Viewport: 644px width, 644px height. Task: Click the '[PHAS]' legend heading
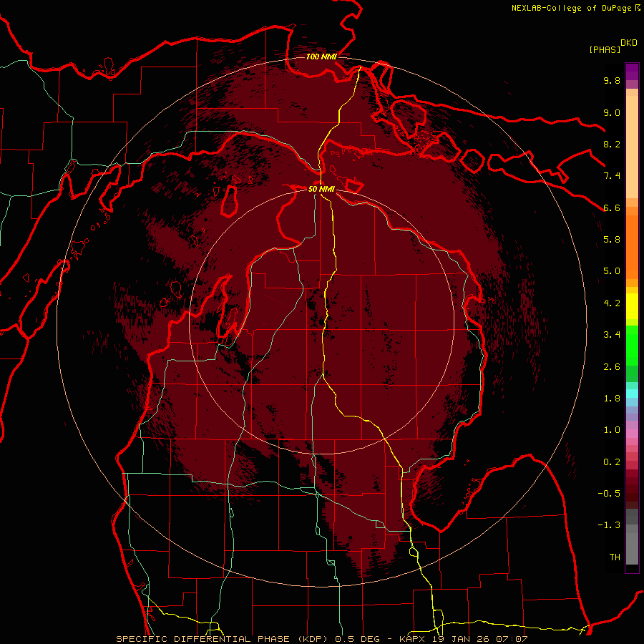click(x=605, y=49)
